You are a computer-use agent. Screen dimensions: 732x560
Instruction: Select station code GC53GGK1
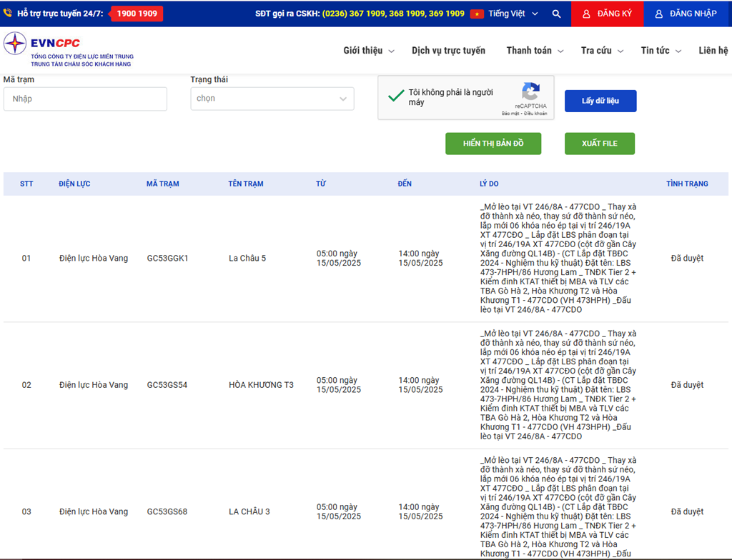coord(167,258)
